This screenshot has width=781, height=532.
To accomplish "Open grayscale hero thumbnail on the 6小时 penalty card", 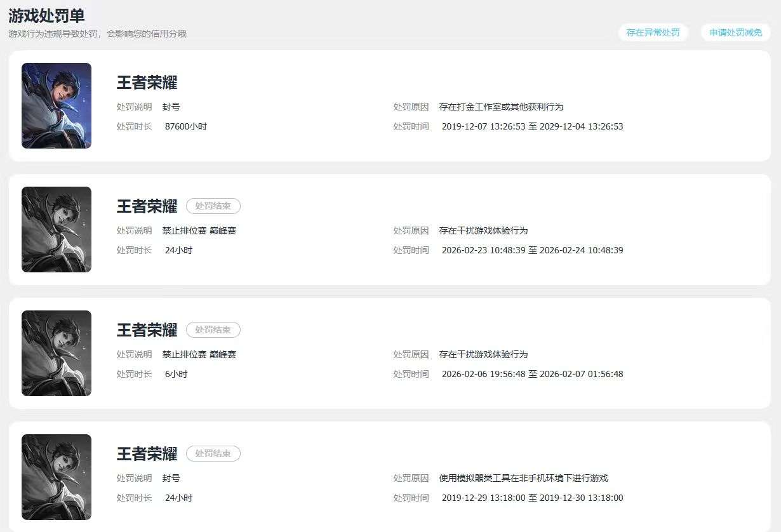I will [57, 353].
